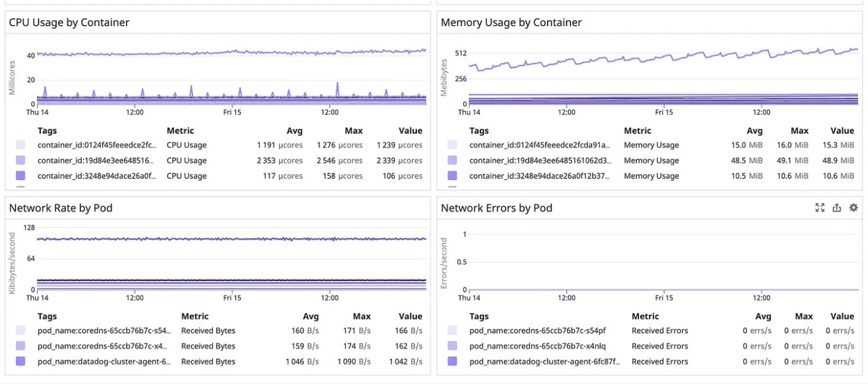The image size is (868, 384).
Task: Open the settings gear on Network Errors by Pod
Action: (853, 207)
